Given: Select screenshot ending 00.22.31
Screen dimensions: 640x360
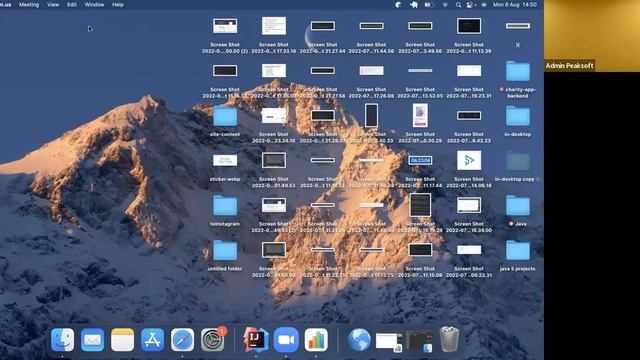Looking at the screenshot, I should point(469,250).
